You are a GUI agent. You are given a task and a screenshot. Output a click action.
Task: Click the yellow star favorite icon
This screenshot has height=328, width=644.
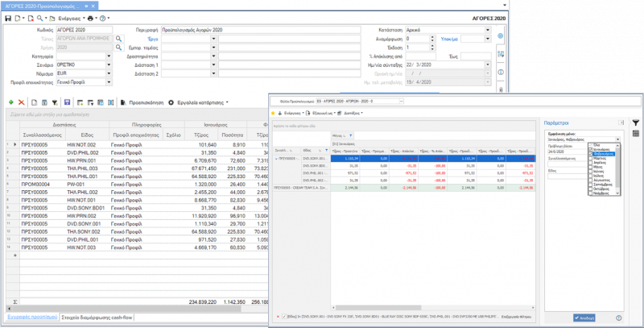coord(273,113)
